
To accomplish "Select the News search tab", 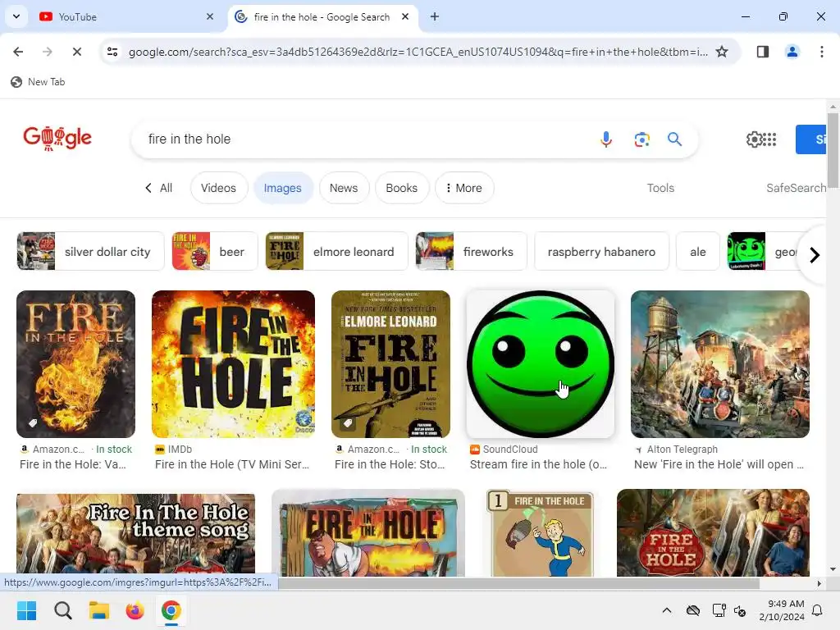I will (344, 188).
